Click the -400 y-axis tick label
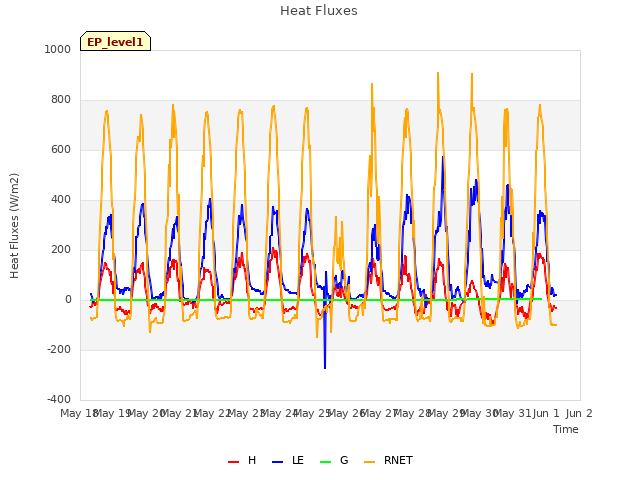 point(59,399)
